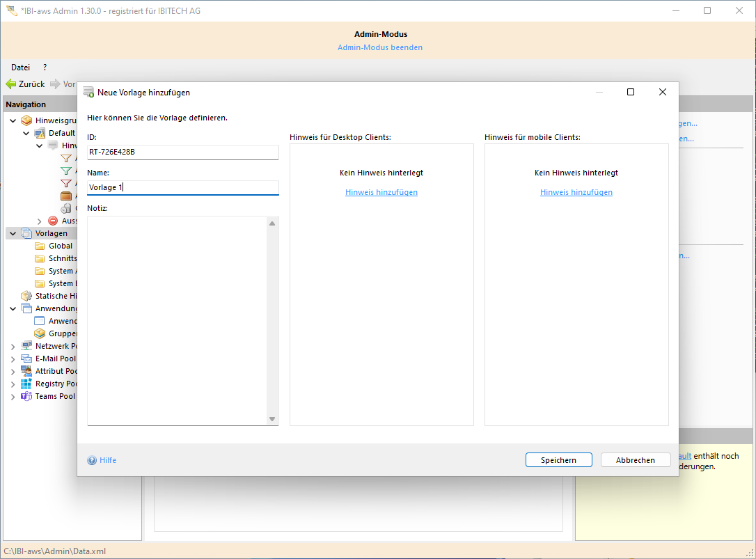The width and height of the screenshot is (756, 559).
Task: Click the red filter icon in tree
Action: (x=66, y=183)
